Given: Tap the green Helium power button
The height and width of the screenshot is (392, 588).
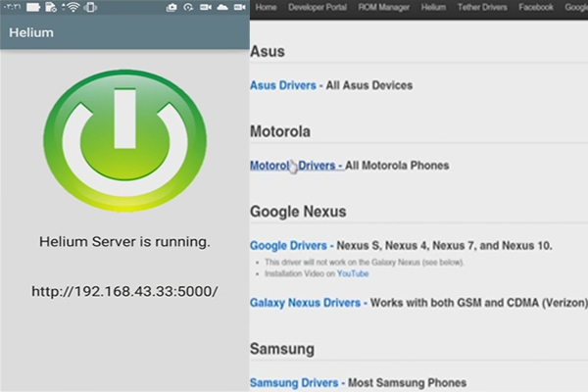Looking at the screenshot, I should [x=124, y=140].
